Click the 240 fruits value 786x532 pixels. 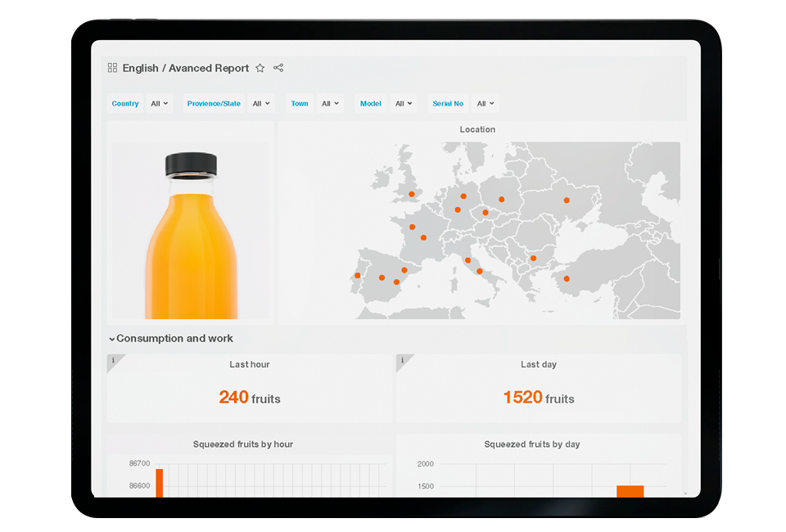[250, 398]
